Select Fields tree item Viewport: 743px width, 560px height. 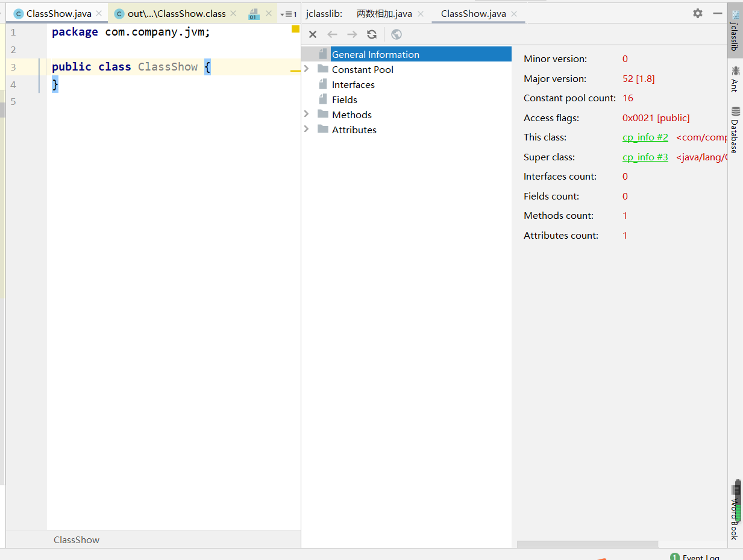coord(345,99)
